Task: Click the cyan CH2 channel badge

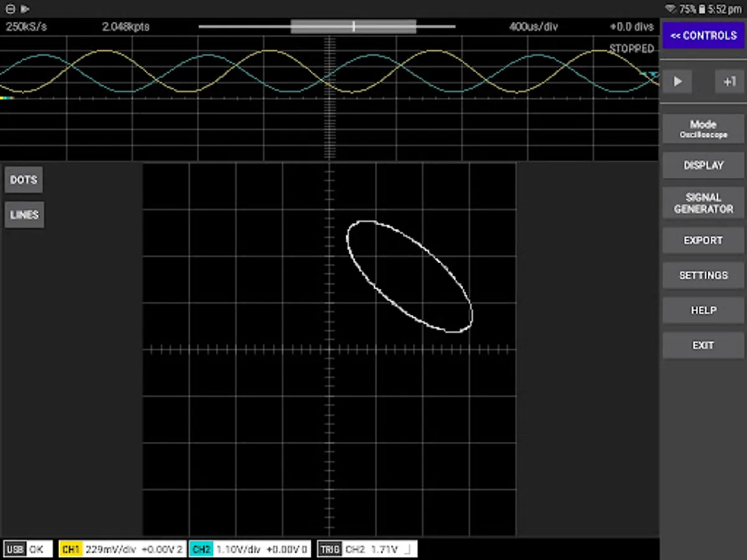Action: coord(201,549)
